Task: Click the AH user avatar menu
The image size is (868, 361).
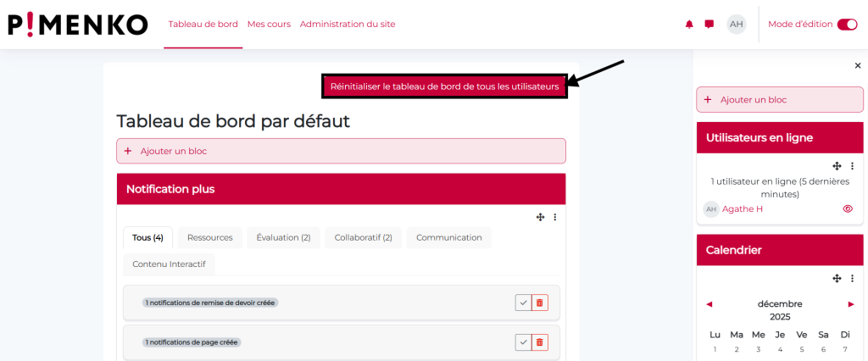Action: pyautogui.click(x=737, y=25)
